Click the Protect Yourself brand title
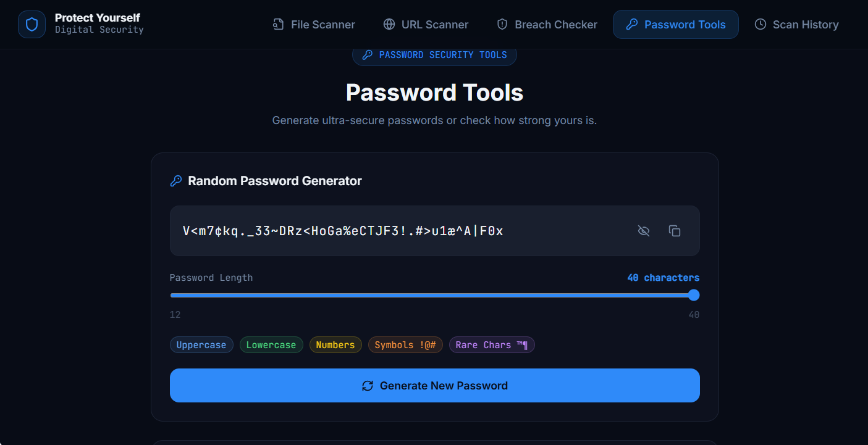The image size is (868, 445). point(98,18)
